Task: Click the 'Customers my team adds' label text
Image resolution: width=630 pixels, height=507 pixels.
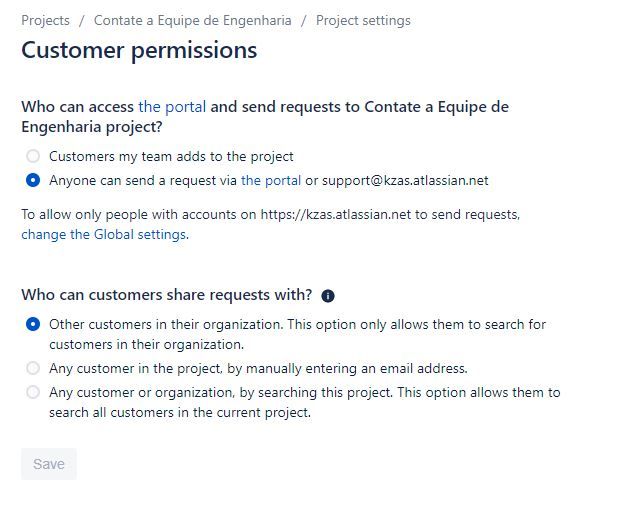Action: point(171,156)
